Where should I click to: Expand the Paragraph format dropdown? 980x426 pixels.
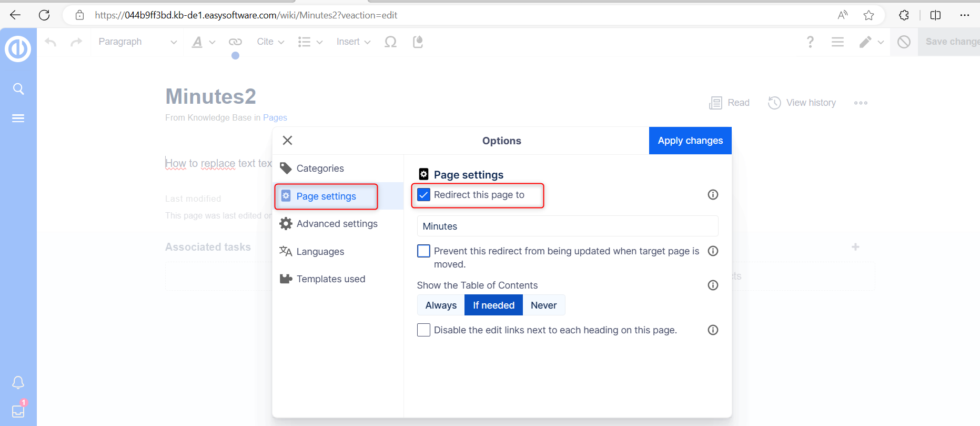[x=137, y=42]
